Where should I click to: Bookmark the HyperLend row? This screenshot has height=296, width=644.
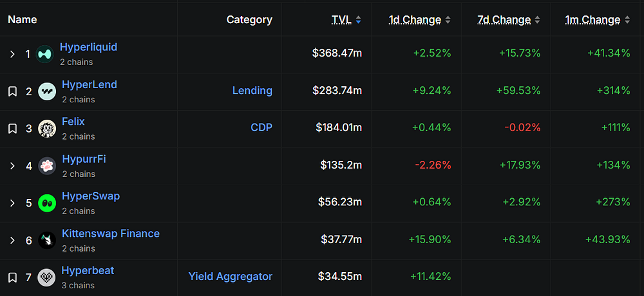click(13, 91)
